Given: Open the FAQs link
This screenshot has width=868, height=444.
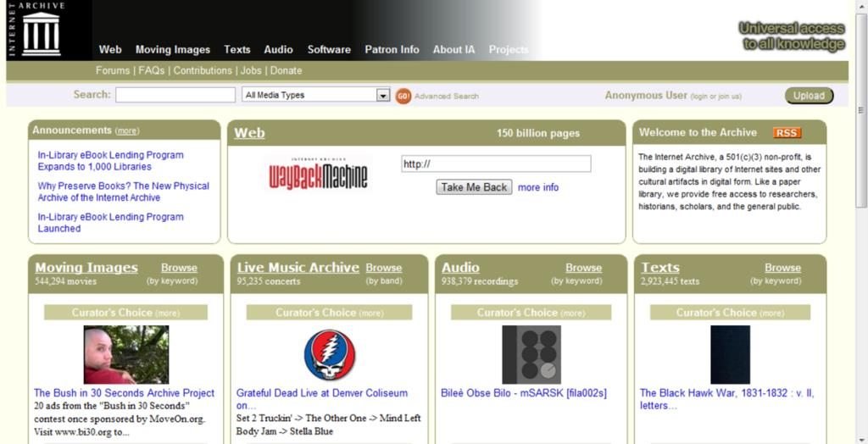Looking at the screenshot, I should (x=152, y=71).
